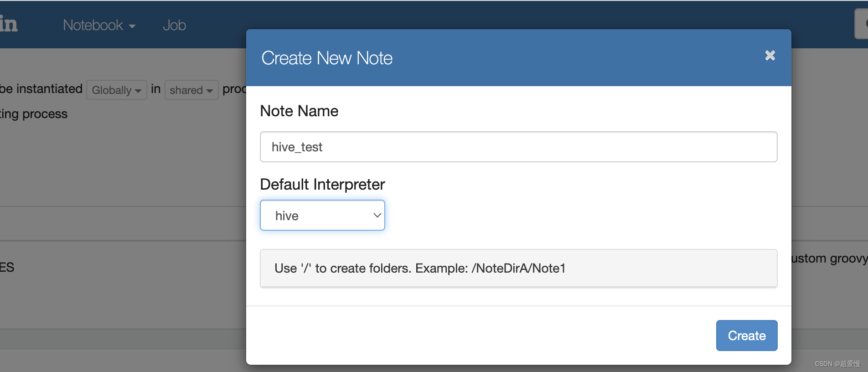This screenshot has width=868, height=372.
Task: Click the Create New Note title
Action: tap(327, 58)
